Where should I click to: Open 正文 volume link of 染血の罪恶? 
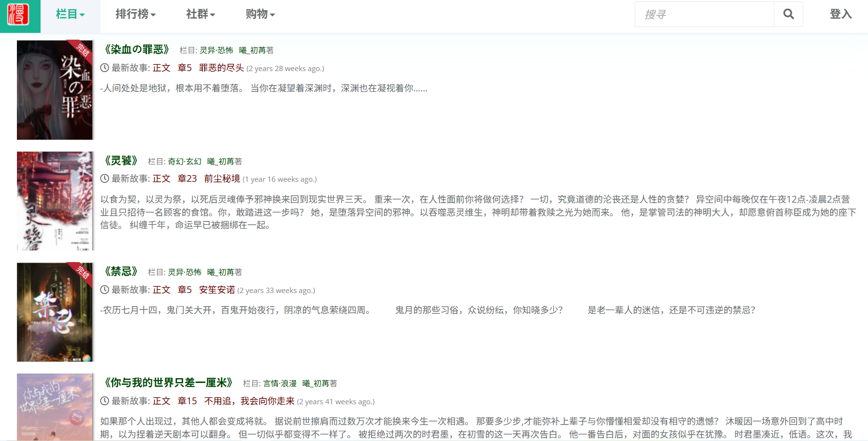point(161,68)
